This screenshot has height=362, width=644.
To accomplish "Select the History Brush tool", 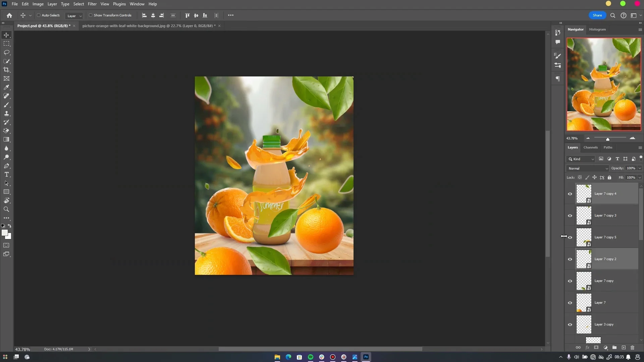I will (6, 122).
